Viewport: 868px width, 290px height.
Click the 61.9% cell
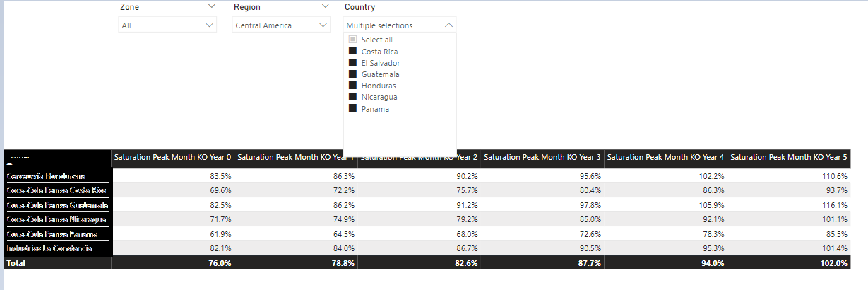pos(173,233)
